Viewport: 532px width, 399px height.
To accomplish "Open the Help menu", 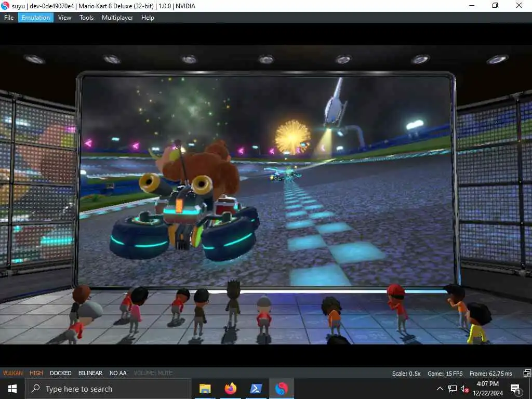I will (148, 18).
